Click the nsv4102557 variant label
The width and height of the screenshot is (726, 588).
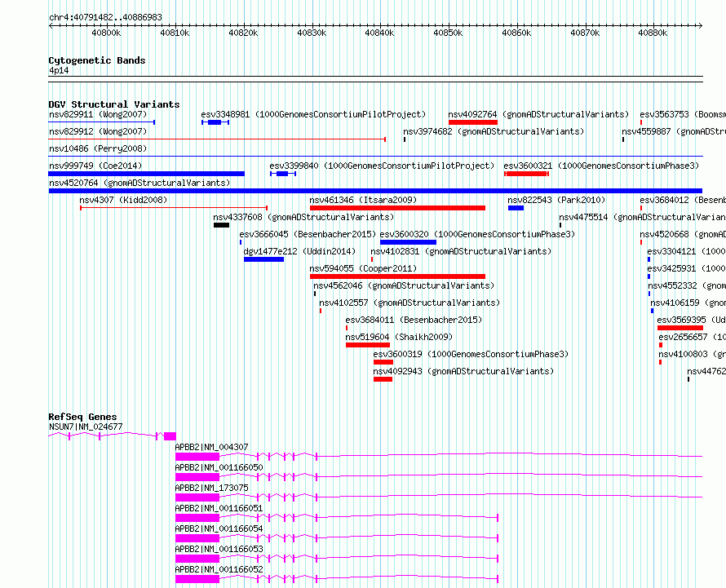[409, 303]
